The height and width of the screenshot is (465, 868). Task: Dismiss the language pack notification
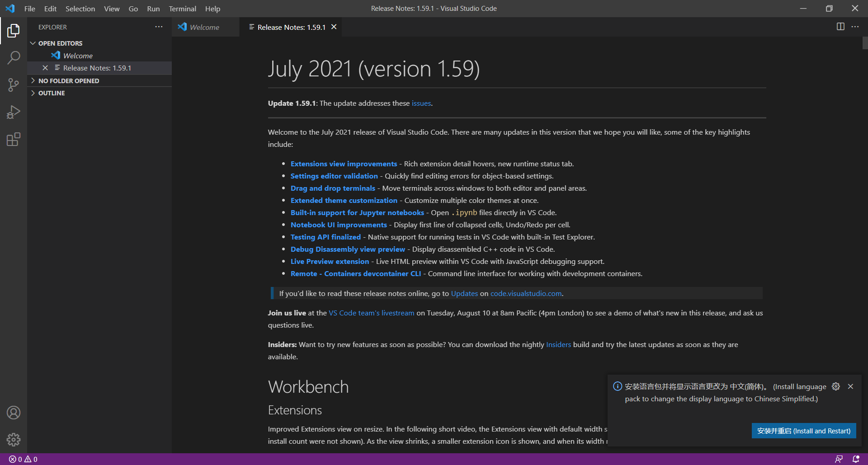point(850,386)
